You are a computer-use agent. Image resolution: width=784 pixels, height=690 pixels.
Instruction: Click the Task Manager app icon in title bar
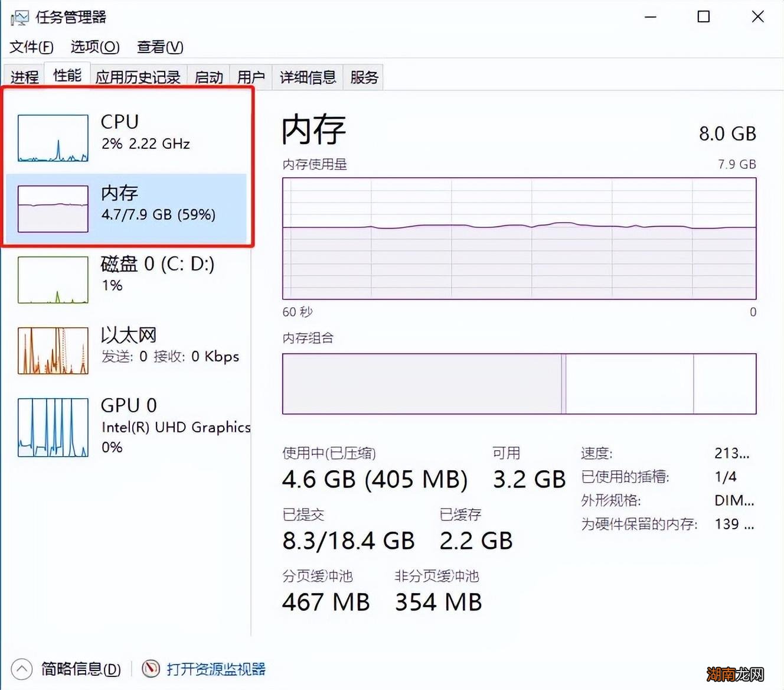pos(19,18)
